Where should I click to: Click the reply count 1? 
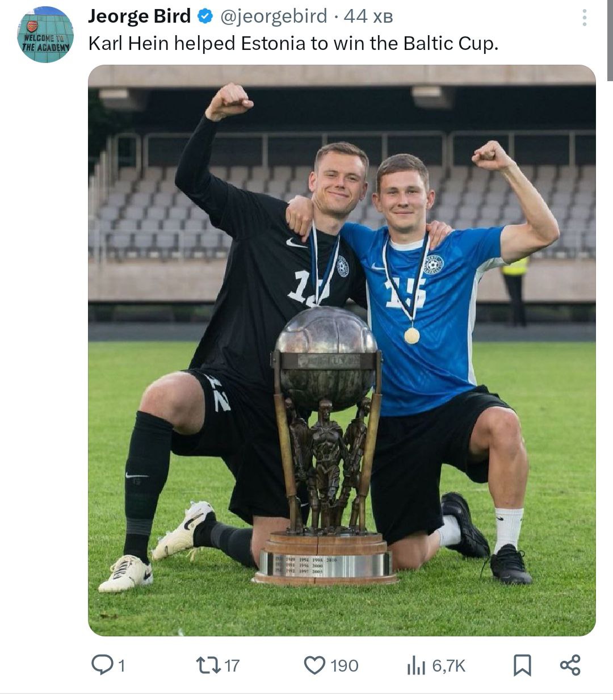(x=121, y=665)
